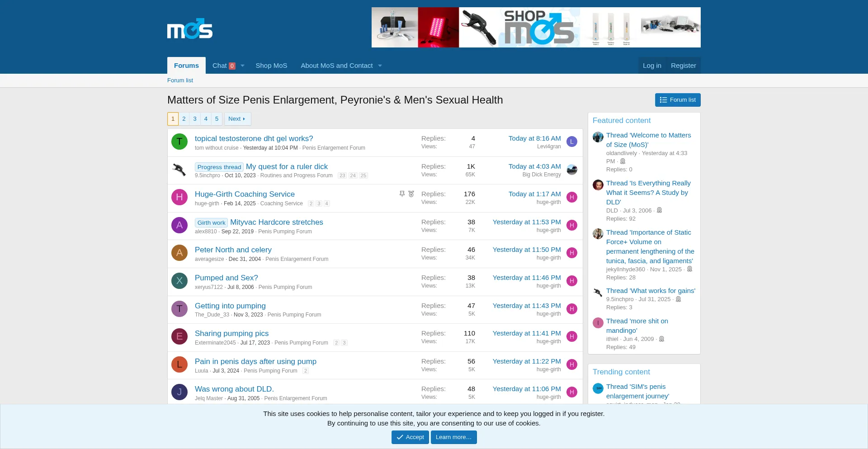This screenshot has width=868, height=449.
Task: Go to page 3 of thread list
Action: [x=195, y=119]
